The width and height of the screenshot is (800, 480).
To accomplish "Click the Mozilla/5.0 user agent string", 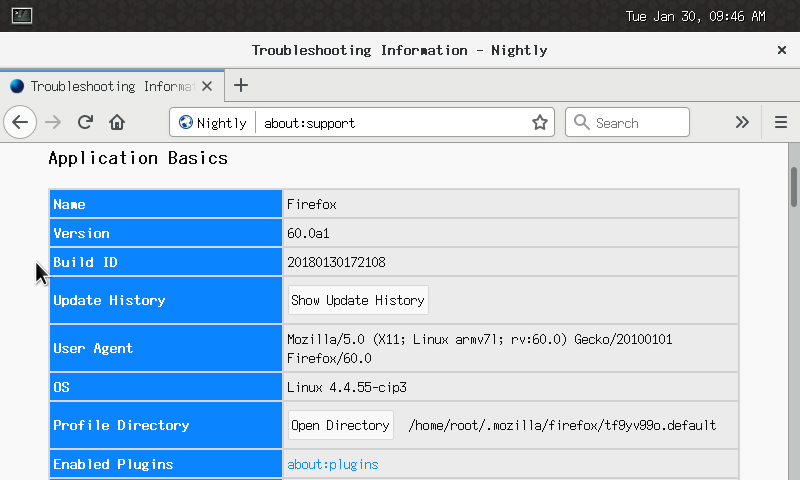I will tap(480, 349).
